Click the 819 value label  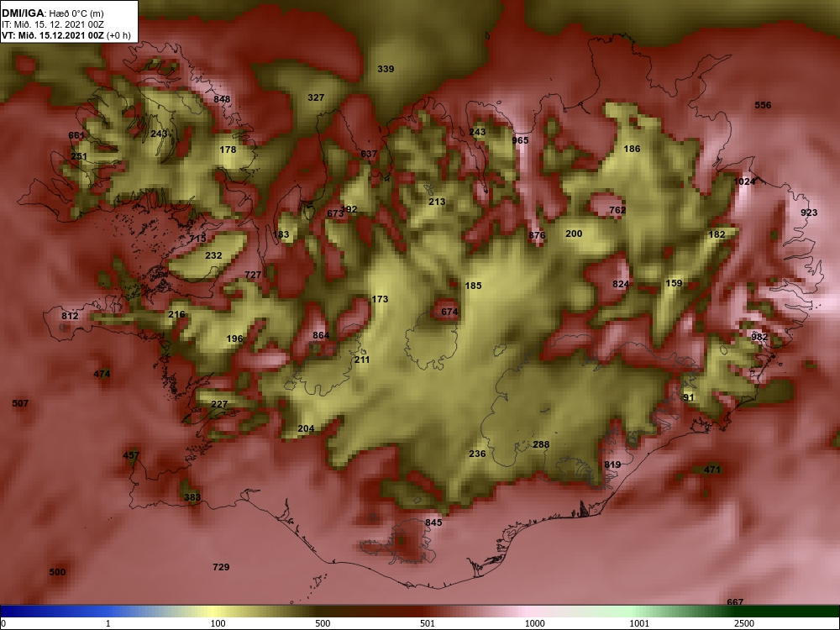pyautogui.click(x=612, y=465)
